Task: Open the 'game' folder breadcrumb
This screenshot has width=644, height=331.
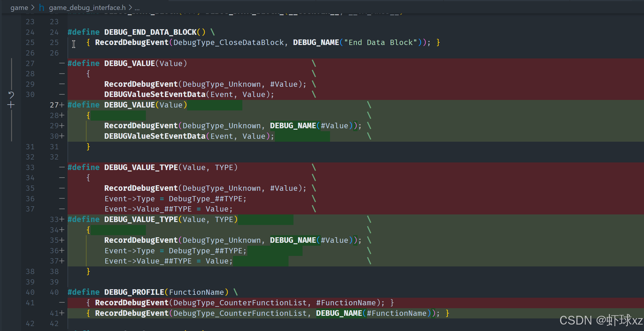Action: pyautogui.click(x=19, y=8)
